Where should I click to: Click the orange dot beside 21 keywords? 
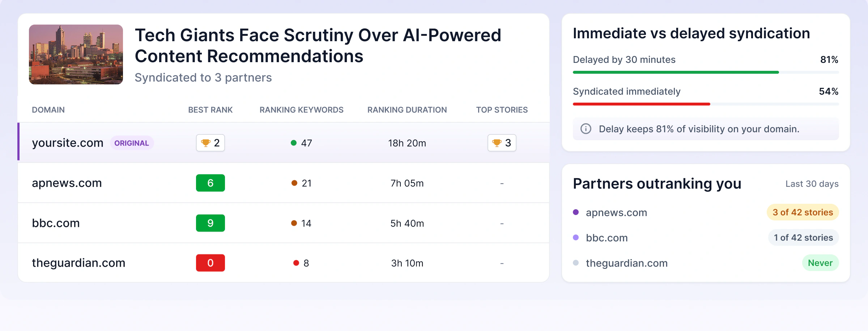point(294,183)
